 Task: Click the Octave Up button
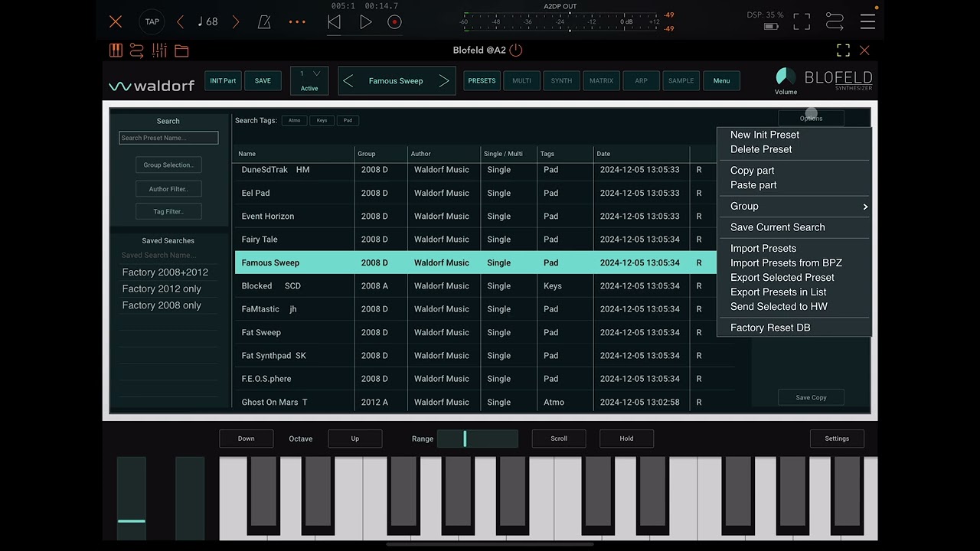[x=354, y=439]
